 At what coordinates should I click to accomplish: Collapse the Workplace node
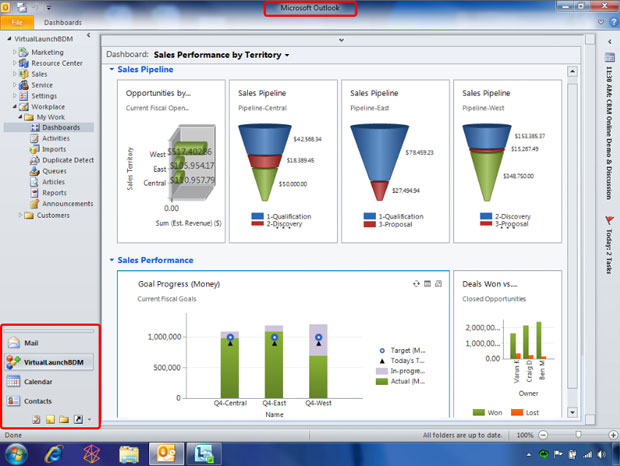click(x=15, y=106)
